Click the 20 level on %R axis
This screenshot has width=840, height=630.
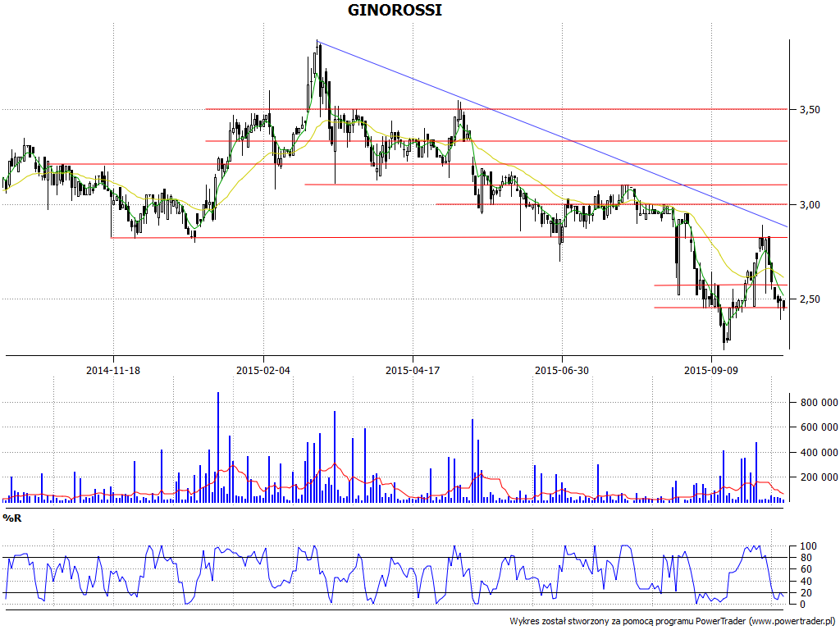[806, 593]
